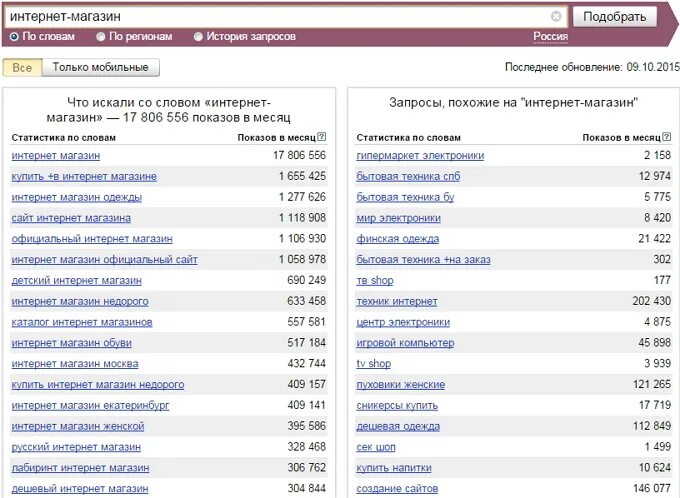Open help icon next to left 'Показов в месяц'
This screenshot has width=680, height=498.
click(x=321, y=137)
